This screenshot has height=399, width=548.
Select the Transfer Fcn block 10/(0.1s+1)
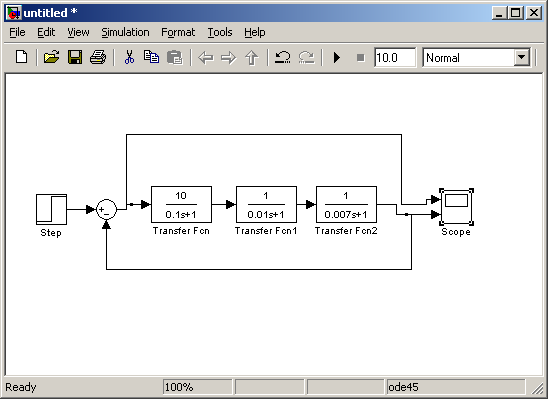coord(181,204)
